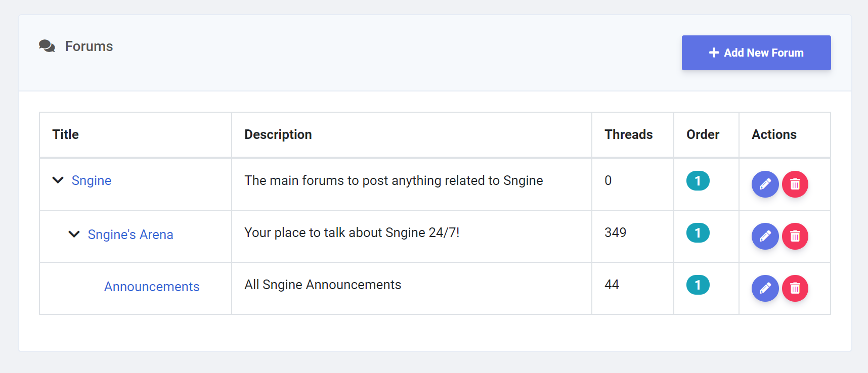868x373 pixels.
Task: Click the order badge in Announcements row
Action: click(x=698, y=285)
